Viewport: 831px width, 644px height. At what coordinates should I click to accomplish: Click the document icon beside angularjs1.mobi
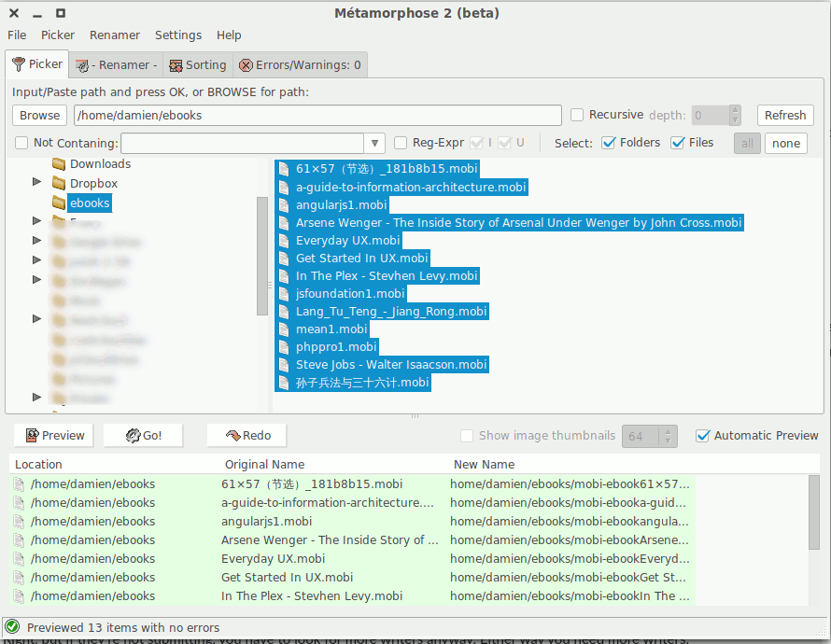285,204
